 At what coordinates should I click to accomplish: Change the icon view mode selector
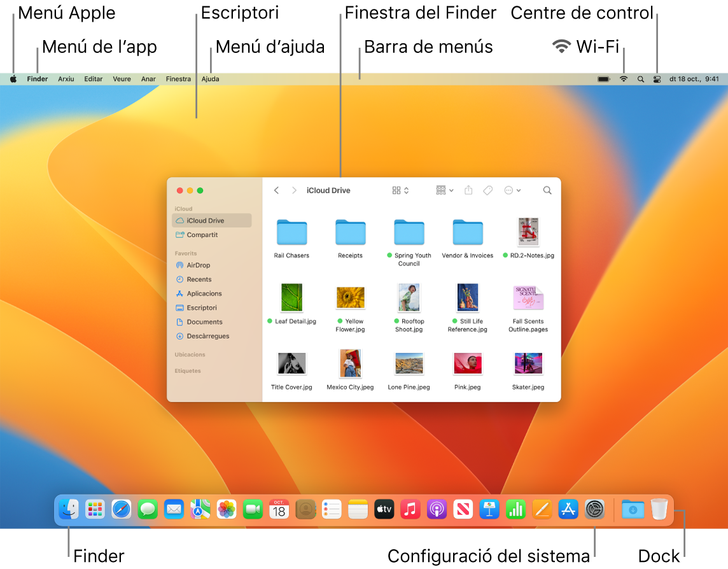[400, 190]
